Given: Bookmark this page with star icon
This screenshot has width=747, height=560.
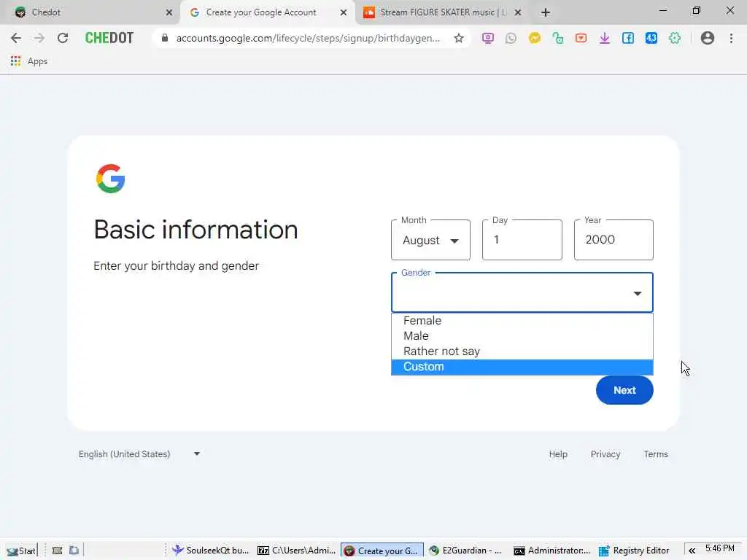Looking at the screenshot, I should click(x=458, y=38).
